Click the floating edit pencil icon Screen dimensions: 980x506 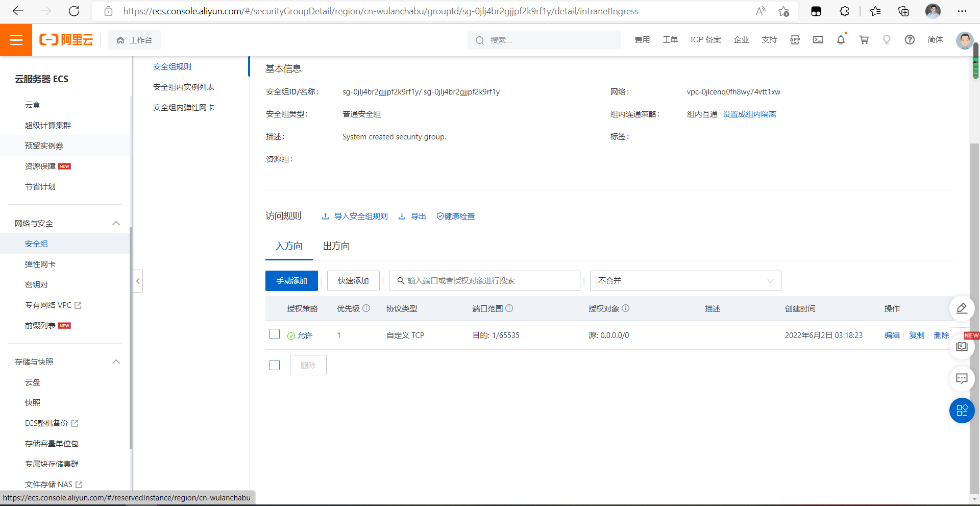[962, 308]
